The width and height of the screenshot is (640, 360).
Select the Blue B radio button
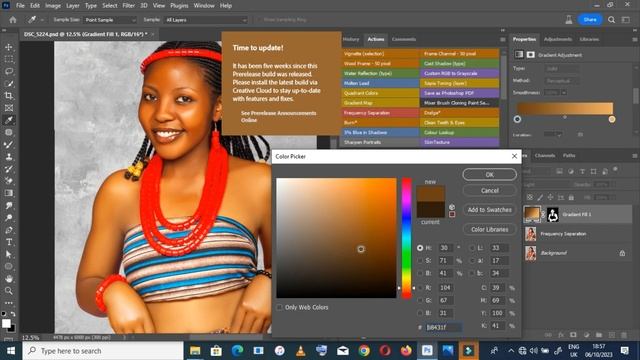[420, 313]
